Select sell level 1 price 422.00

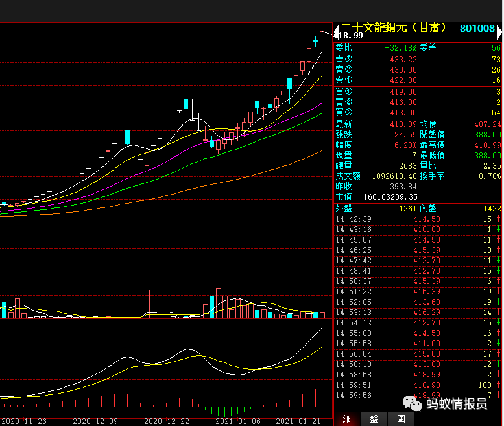point(403,80)
